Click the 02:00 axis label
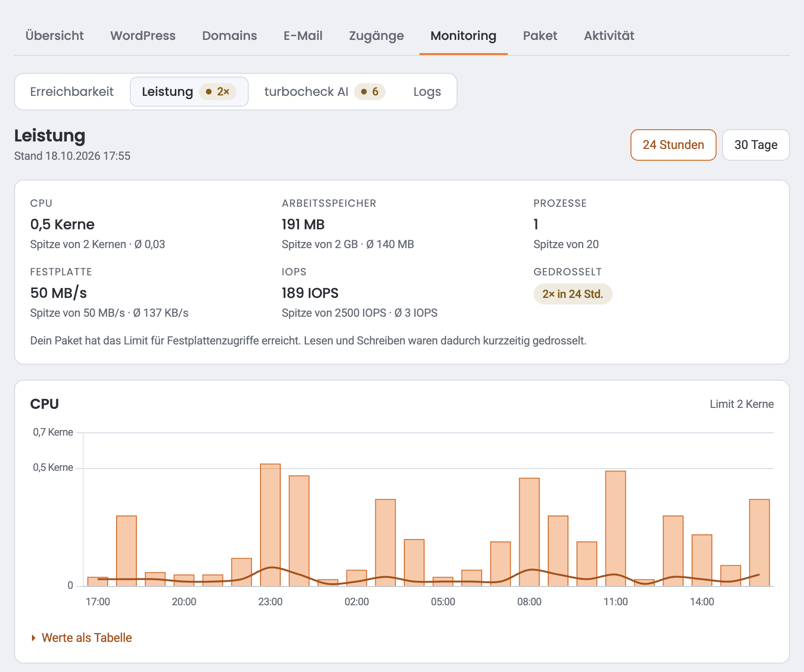Image resolution: width=804 pixels, height=672 pixels. (357, 602)
